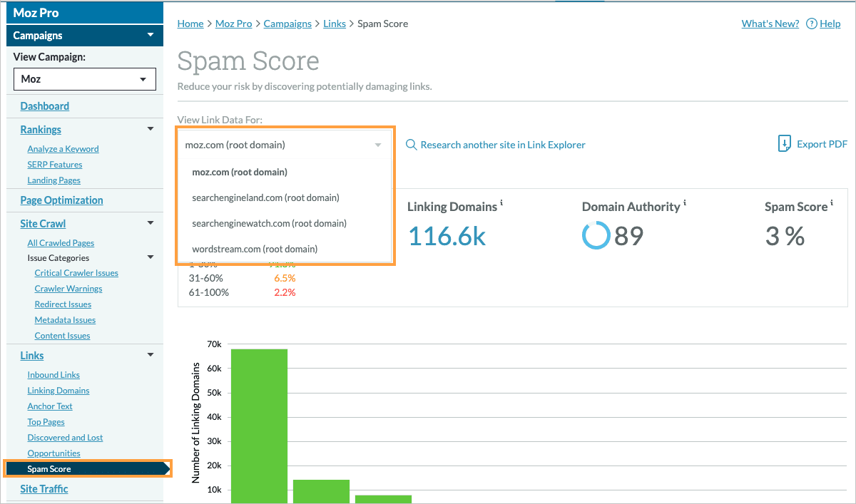Collapse the Issue Categories tree arrow

(150, 257)
